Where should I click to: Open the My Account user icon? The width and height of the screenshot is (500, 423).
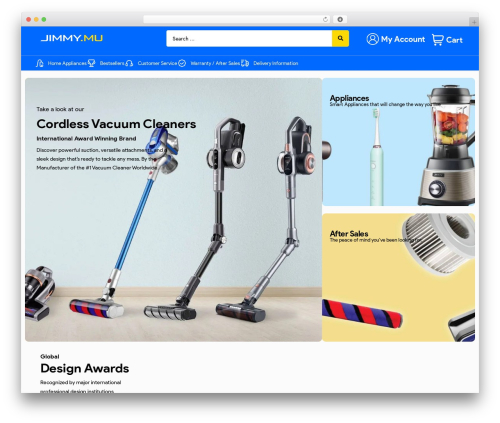tap(372, 39)
